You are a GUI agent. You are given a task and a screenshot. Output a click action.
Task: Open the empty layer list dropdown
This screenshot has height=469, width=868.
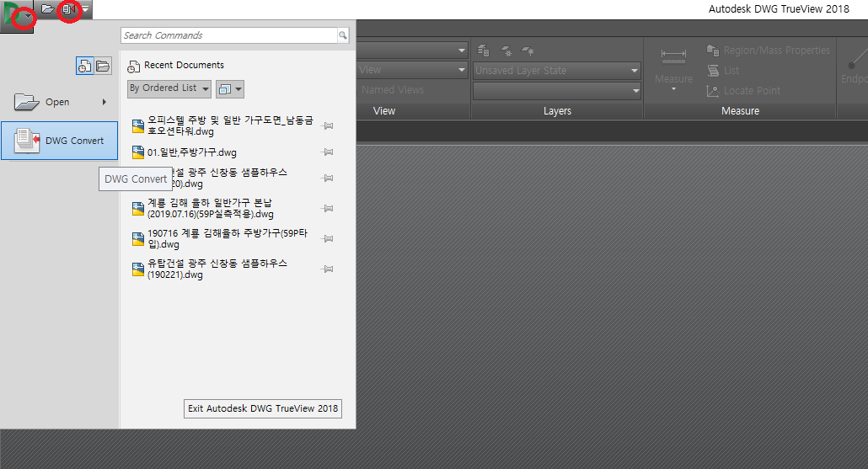pos(556,91)
